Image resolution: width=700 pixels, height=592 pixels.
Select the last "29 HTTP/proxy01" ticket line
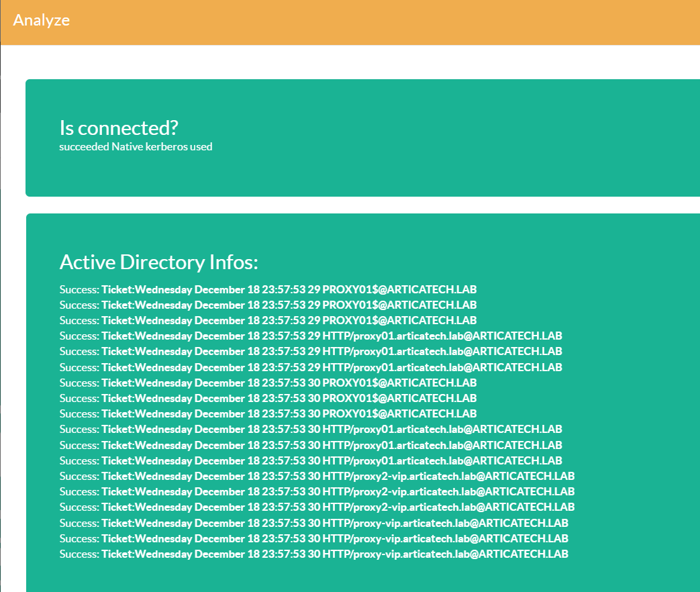(x=311, y=367)
